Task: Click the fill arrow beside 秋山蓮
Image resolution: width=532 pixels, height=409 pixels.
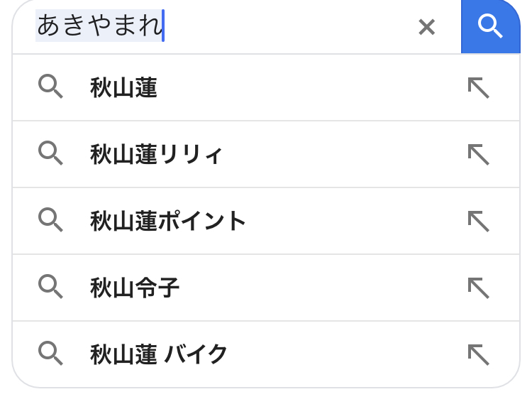Action: (x=478, y=88)
